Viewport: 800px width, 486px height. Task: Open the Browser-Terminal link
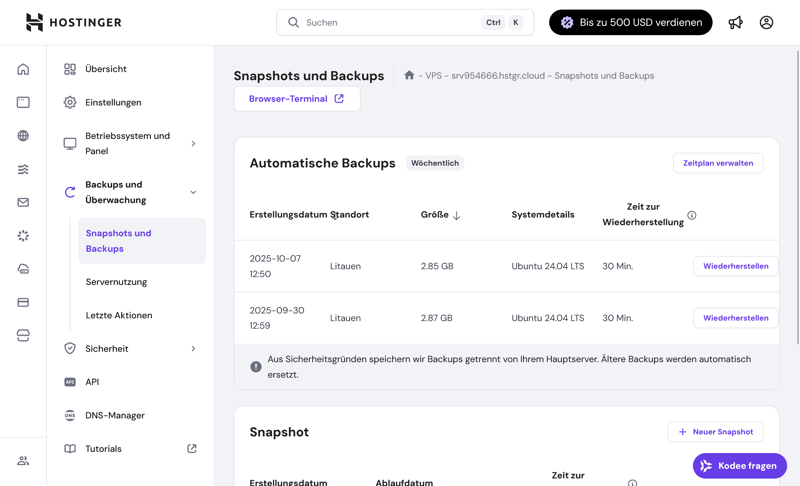pyautogui.click(x=296, y=99)
